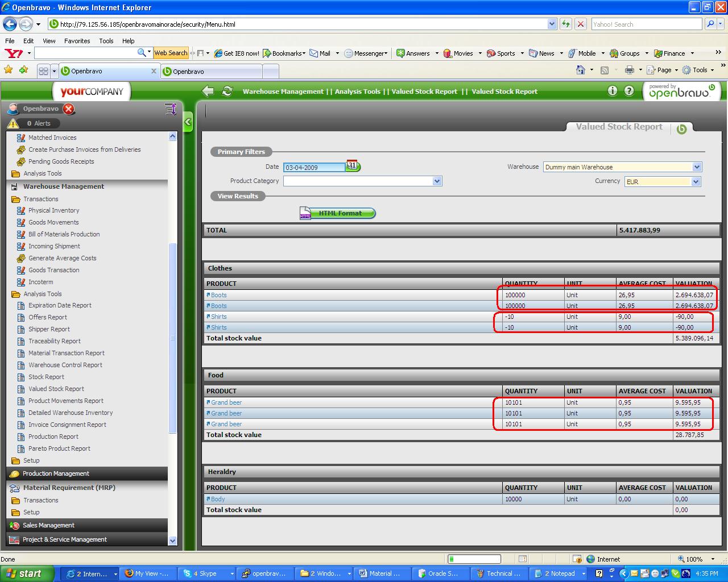
Task: Click the Date input field
Action: point(313,168)
